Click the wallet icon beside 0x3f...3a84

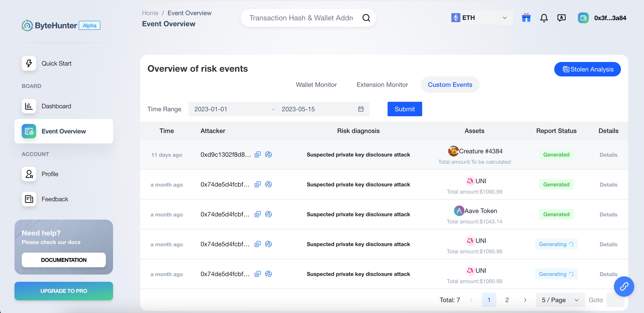point(583,18)
